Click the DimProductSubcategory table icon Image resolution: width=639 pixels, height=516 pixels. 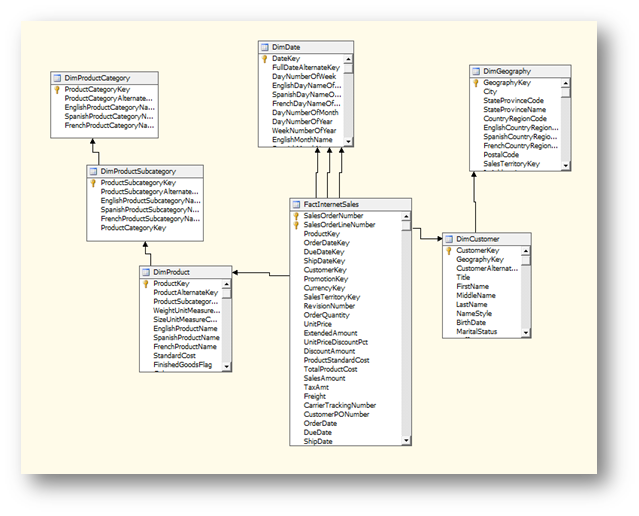(93, 171)
